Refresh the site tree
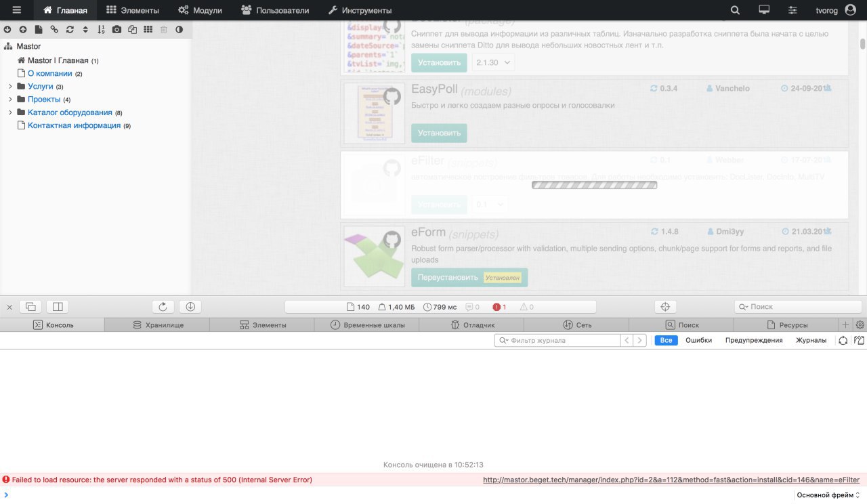This screenshot has height=504, width=867. coord(70,30)
